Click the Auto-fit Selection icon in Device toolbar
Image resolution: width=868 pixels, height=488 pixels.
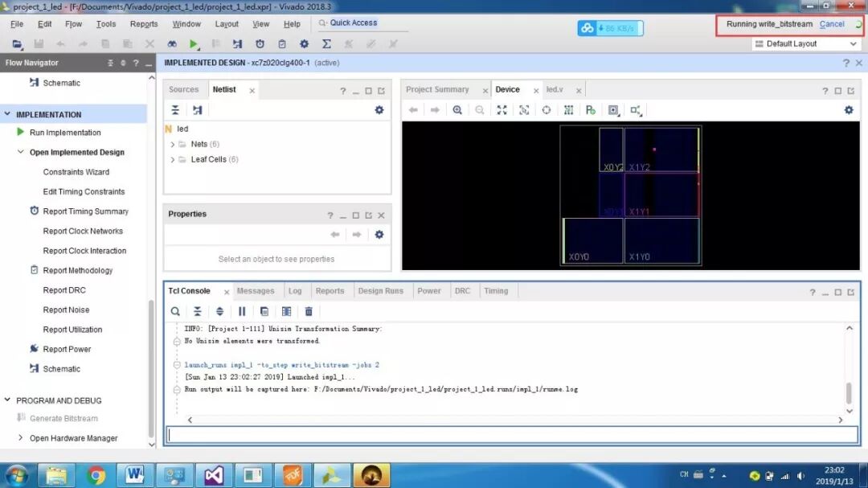tap(524, 109)
